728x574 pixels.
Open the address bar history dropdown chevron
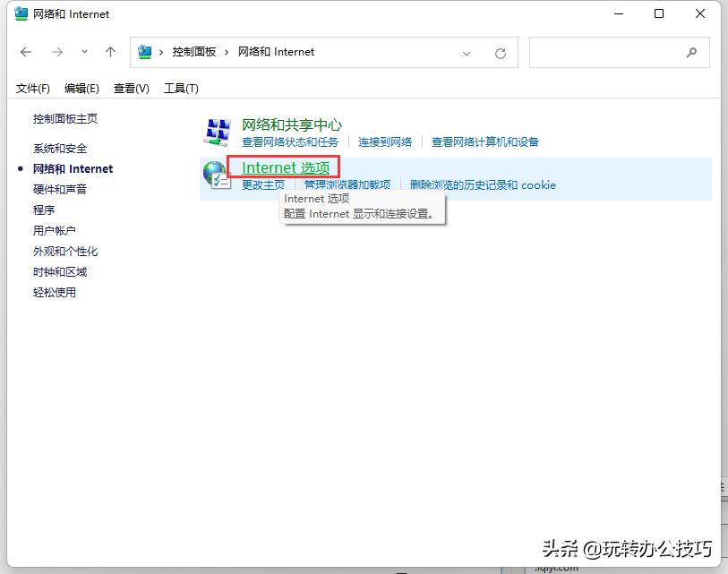(x=466, y=54)
